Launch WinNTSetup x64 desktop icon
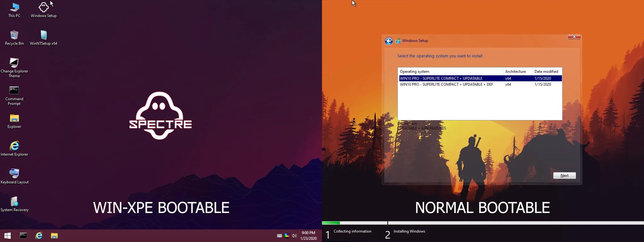Image resolution: width=644 pixels, height=242 pixels. pyautogui.click(x=43, y=38)
